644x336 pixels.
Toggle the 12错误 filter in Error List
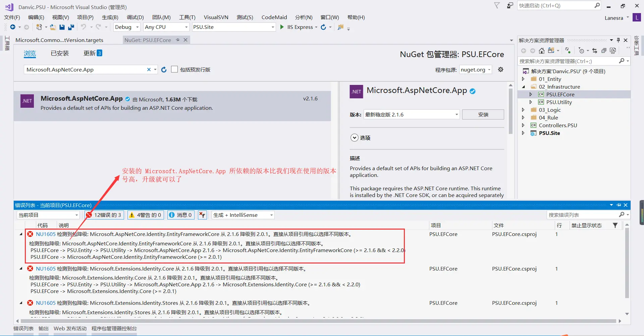pyautogui.click(x=104, y=215)
